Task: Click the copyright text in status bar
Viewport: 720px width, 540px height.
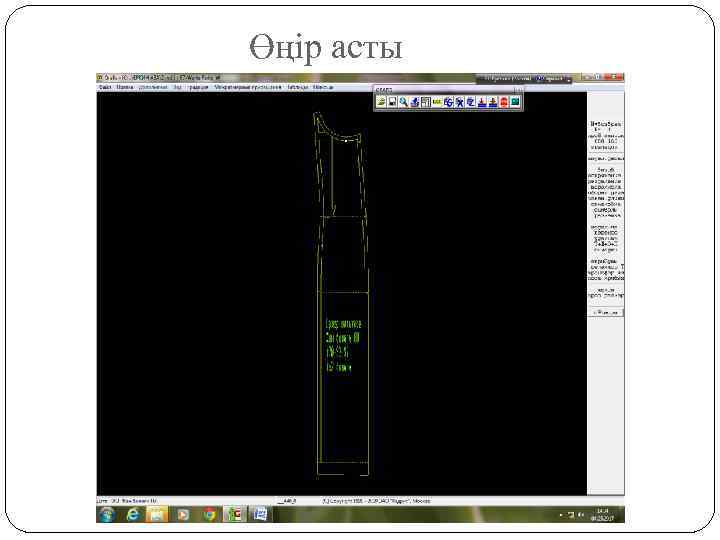Action: pos(377,501)
